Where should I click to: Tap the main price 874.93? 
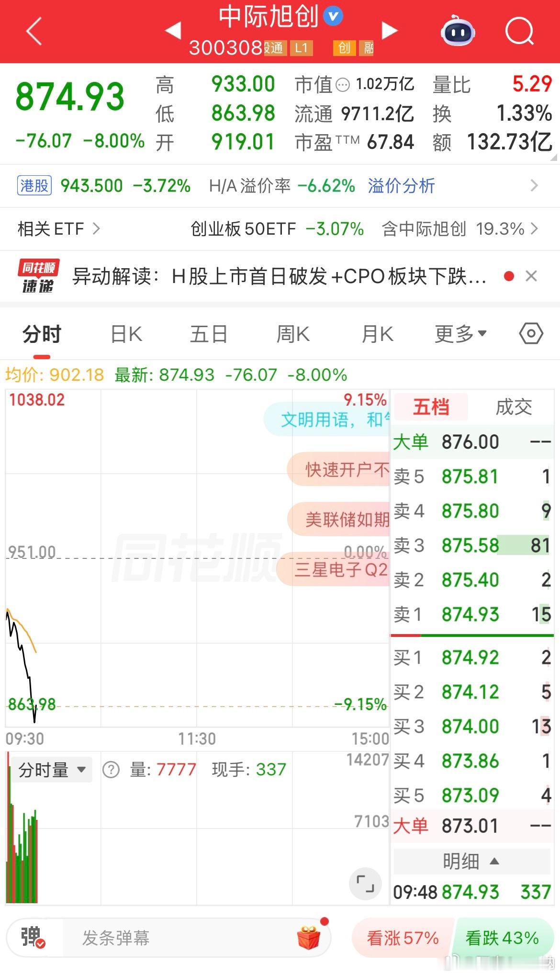click(x=70, y=97)
